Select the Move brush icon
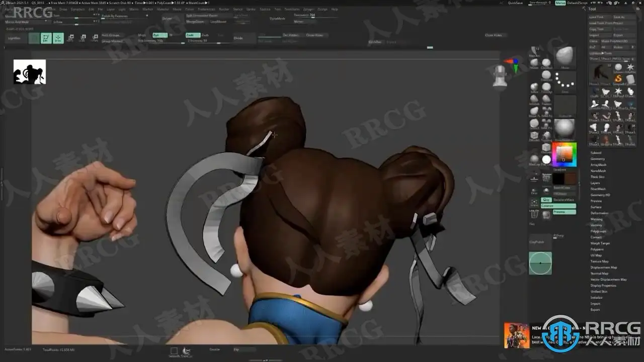644x362 pixels. point(534,63)
